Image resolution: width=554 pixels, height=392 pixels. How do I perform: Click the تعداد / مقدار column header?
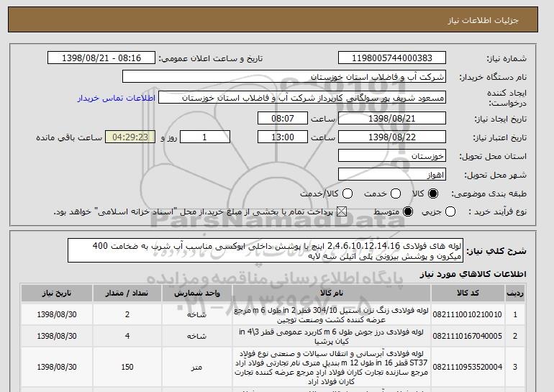127,293
